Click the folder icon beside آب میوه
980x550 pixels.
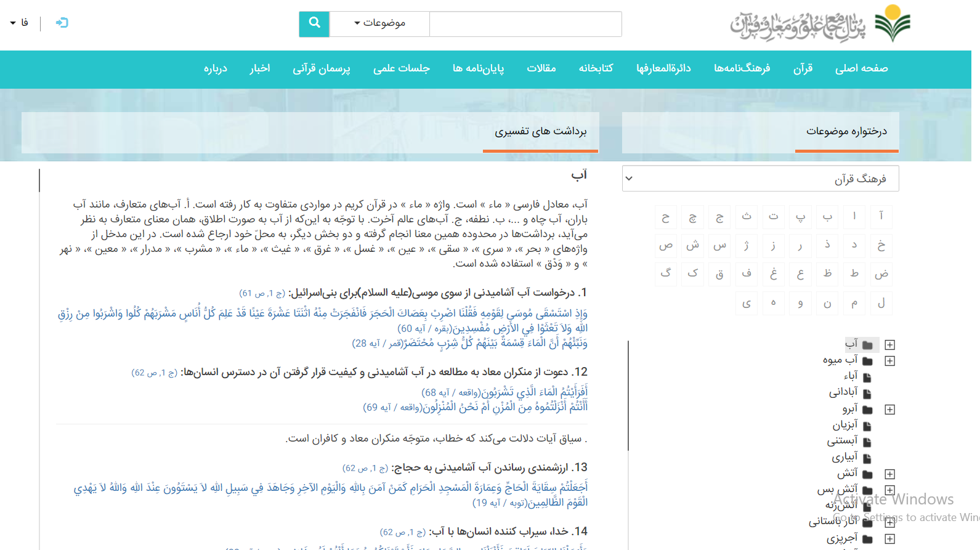coord(867,361)
